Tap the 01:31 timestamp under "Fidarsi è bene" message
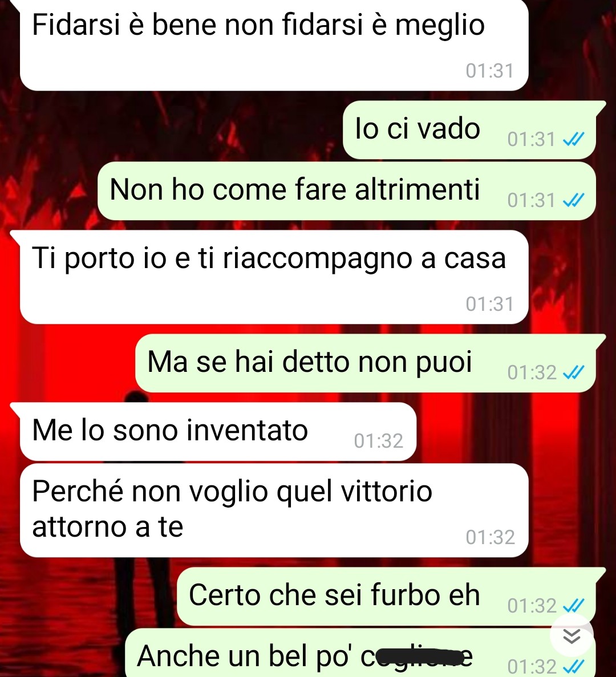Screen dimensions: 616x677 (489, 71)
